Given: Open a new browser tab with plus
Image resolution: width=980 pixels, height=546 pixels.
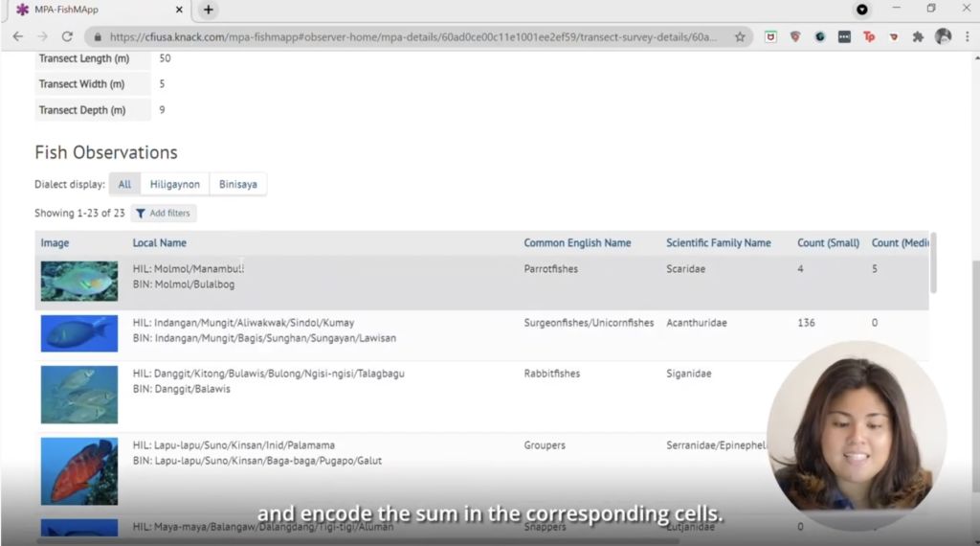Looking at the screenshot, I should [x=209, y=10].
